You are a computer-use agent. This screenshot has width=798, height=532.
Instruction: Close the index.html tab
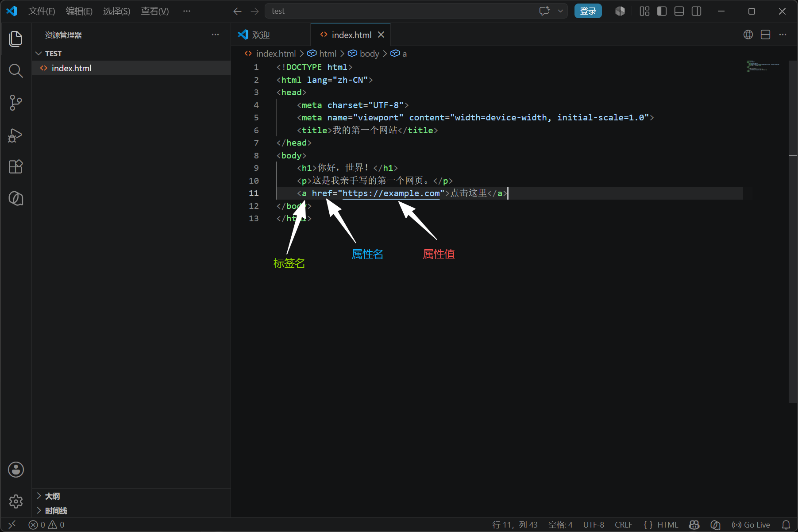tap(381, 35)
